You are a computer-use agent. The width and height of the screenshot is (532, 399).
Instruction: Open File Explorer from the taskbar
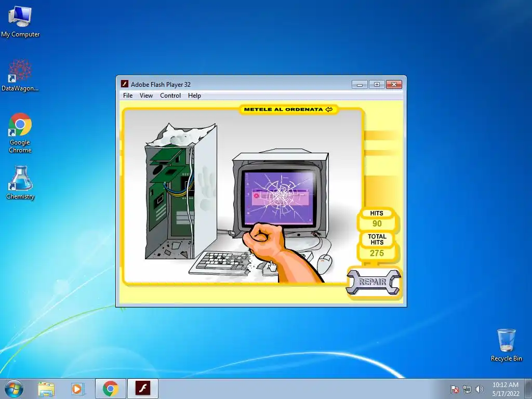click(46, 389)
